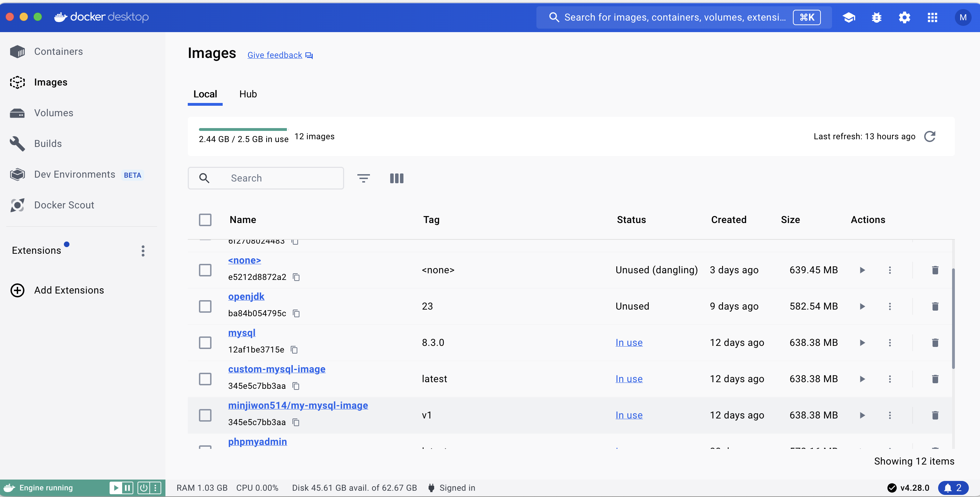Copy the mysql image ID
The height and width of the screenshot is (497, 980).
(294, 349)
